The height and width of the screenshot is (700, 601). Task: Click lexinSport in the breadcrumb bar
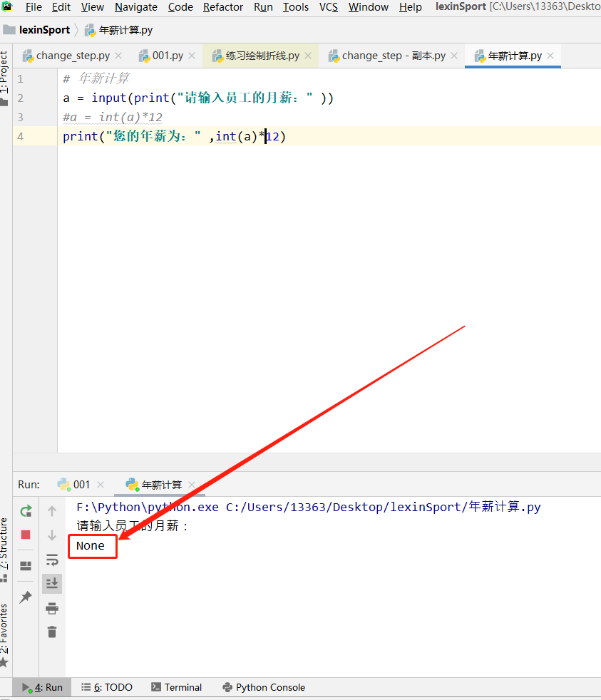point(45,30)
